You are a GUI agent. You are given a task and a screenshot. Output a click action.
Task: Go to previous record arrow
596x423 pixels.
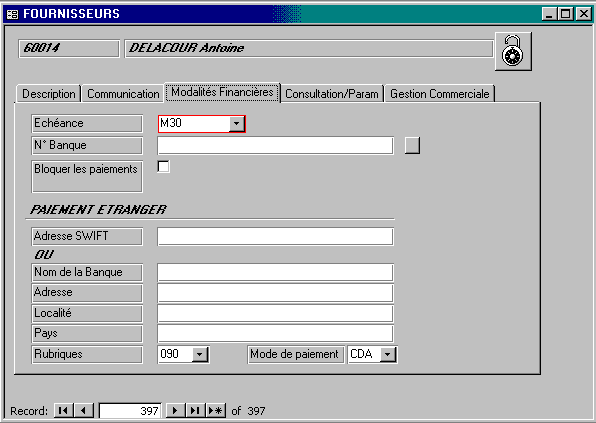84,410
